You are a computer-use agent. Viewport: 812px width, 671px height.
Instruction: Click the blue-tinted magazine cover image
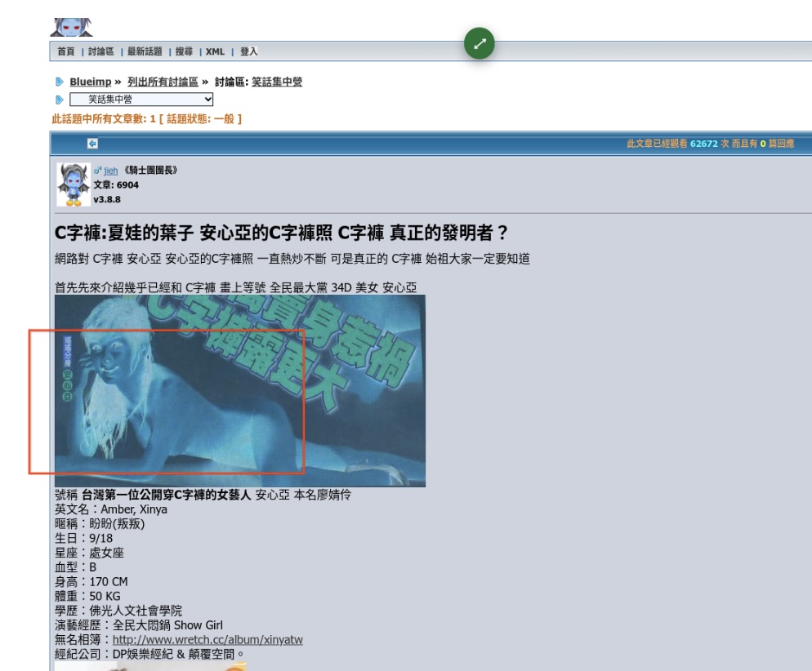pos(240,390)
